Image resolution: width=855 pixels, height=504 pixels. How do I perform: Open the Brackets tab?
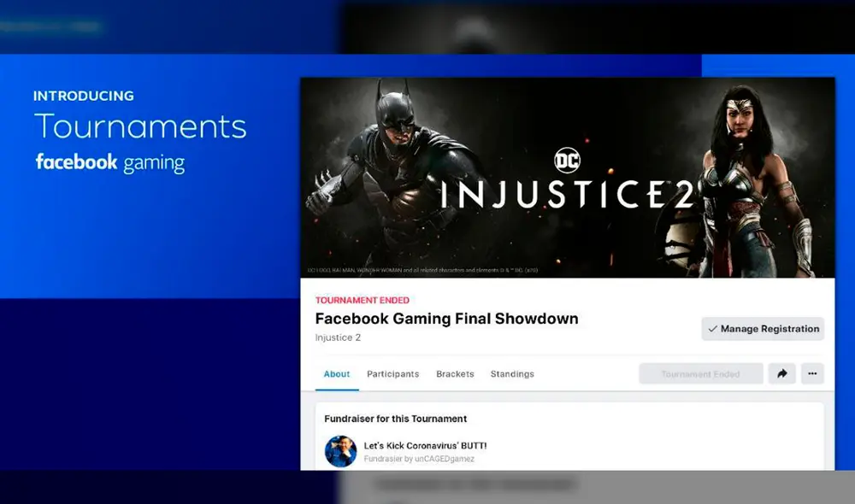click(454, 374)
